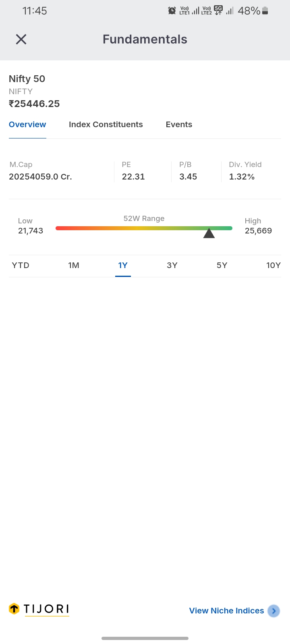Tap the alarm icon in status bar

click(172, 11)
